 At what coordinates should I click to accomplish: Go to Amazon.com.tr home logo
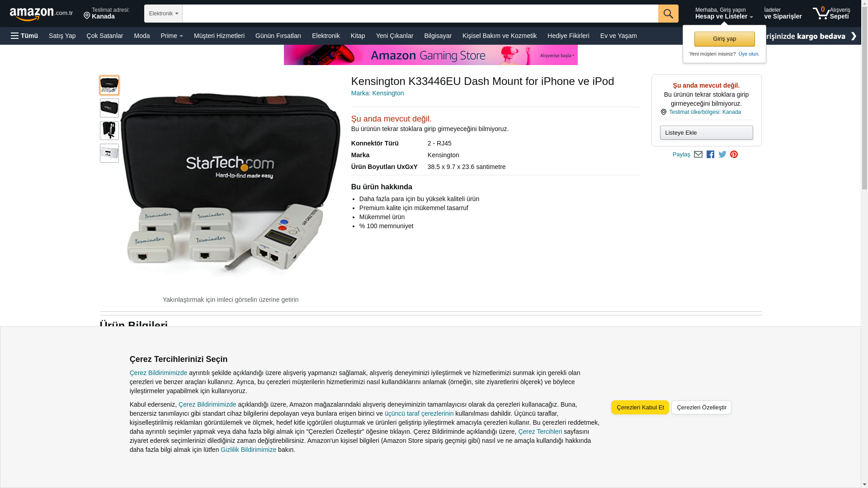(41, 14)
